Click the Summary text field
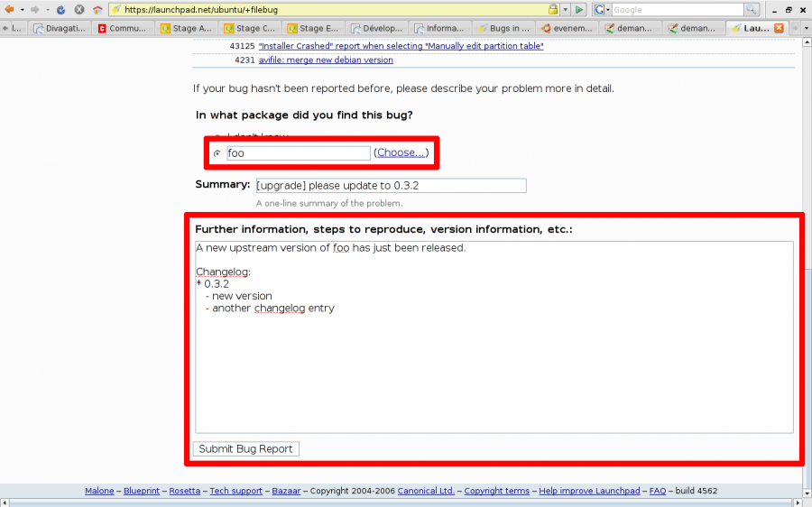Viewport: 812px width, 507px height. tap(391, 186)
